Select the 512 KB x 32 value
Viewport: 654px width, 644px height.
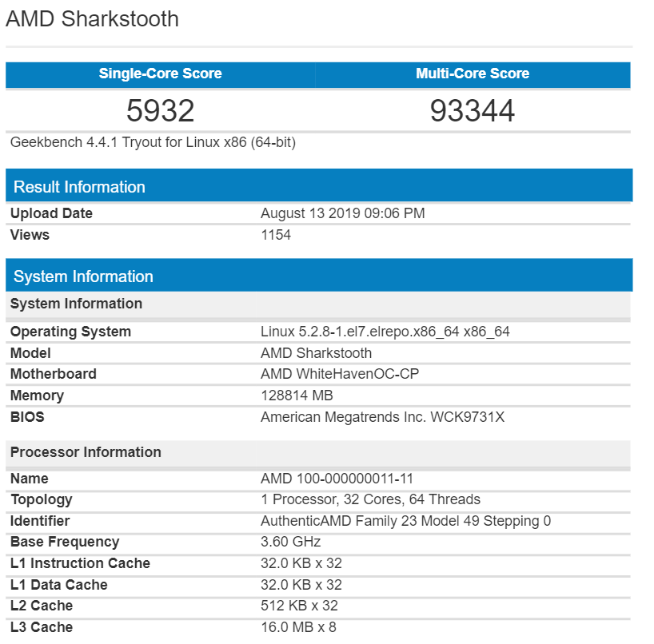[x=299, y=606]
